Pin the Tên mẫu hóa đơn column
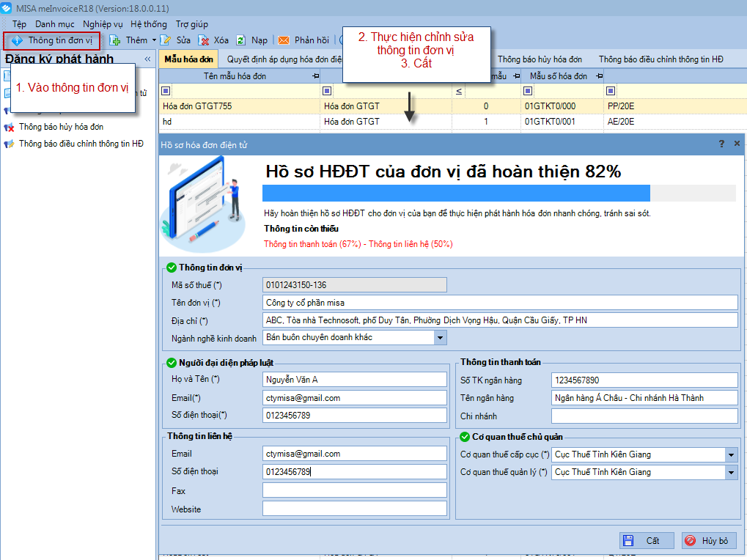Image resolution: width=747 pixels, height=560 pixels. pos(315,76)
